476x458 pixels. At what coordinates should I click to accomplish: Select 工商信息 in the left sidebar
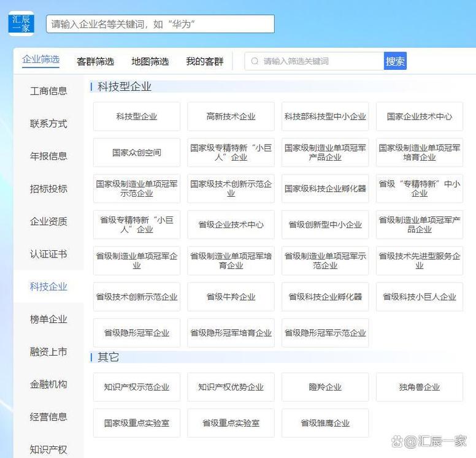pyautogui.click(x=48, y=91)
